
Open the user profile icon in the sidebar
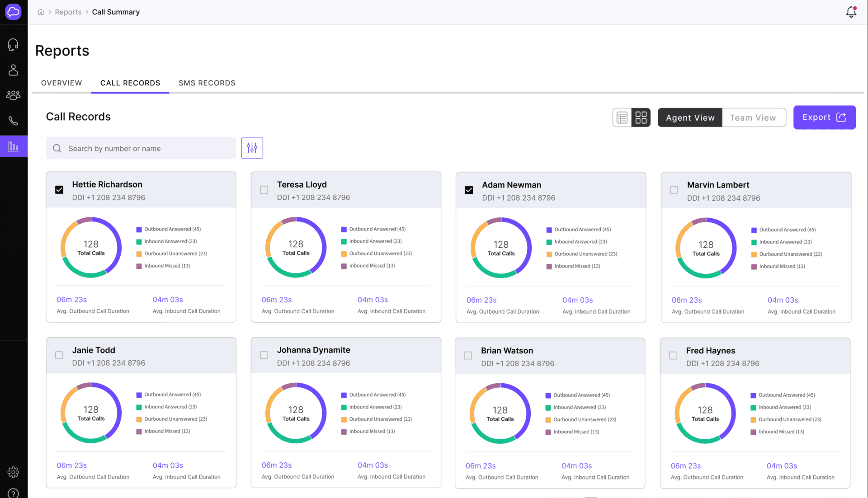point(14,70)
